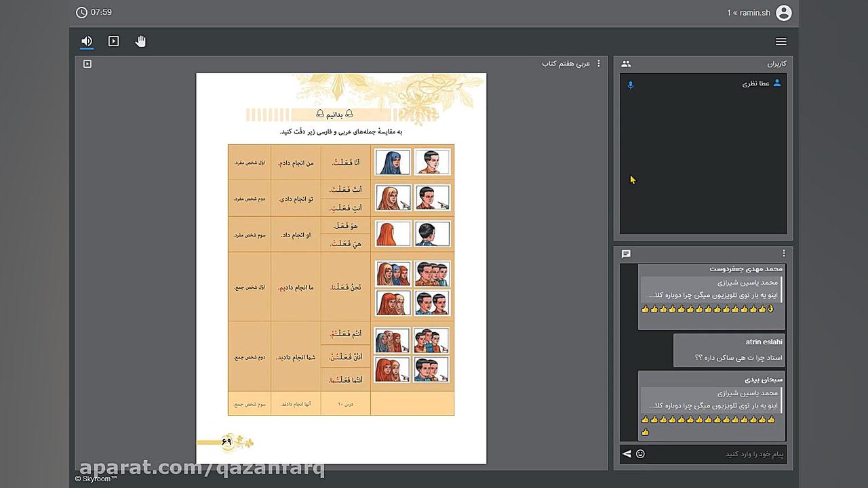Screen dimensions: 868x488
Task: Click the cell ما انجام دادیم
Action: tap(296, 287)
